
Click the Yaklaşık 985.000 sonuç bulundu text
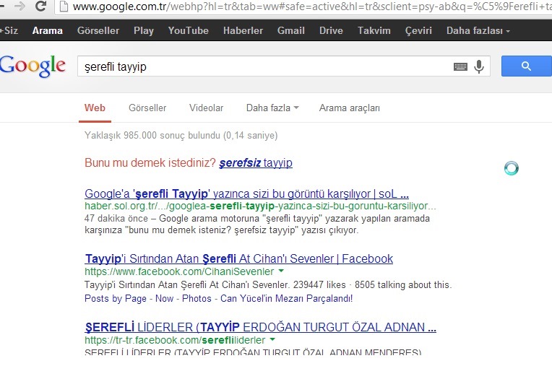tap(181, 136)
